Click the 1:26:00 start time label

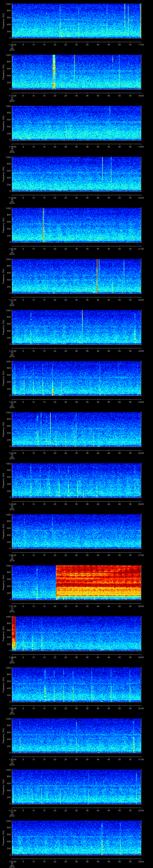(x=12, y=555)
